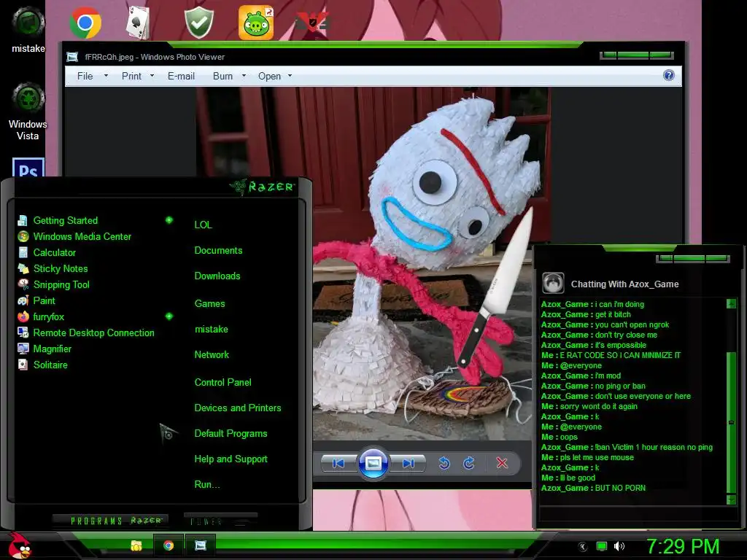Screen dimensions: 747x560
Task: Open the Print menu dropdown
Action: tap(138, 76)
